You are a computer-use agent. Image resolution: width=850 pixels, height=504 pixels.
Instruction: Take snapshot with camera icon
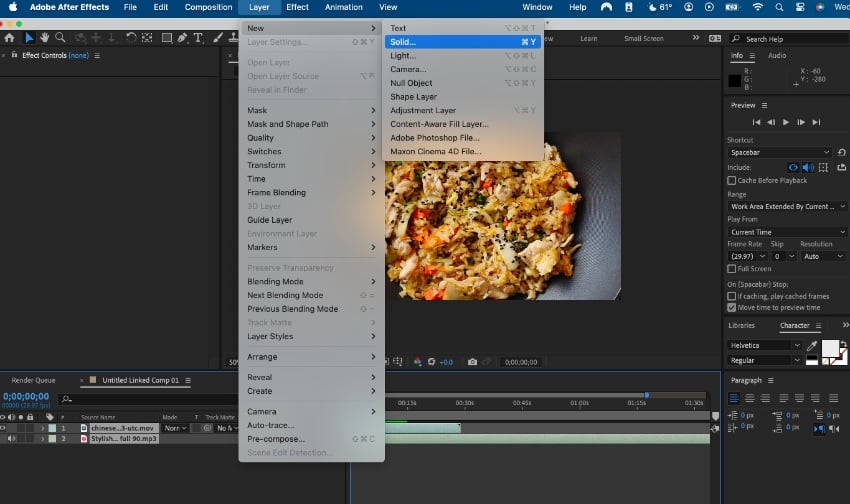pyautogui.click(x=472, y=362)
